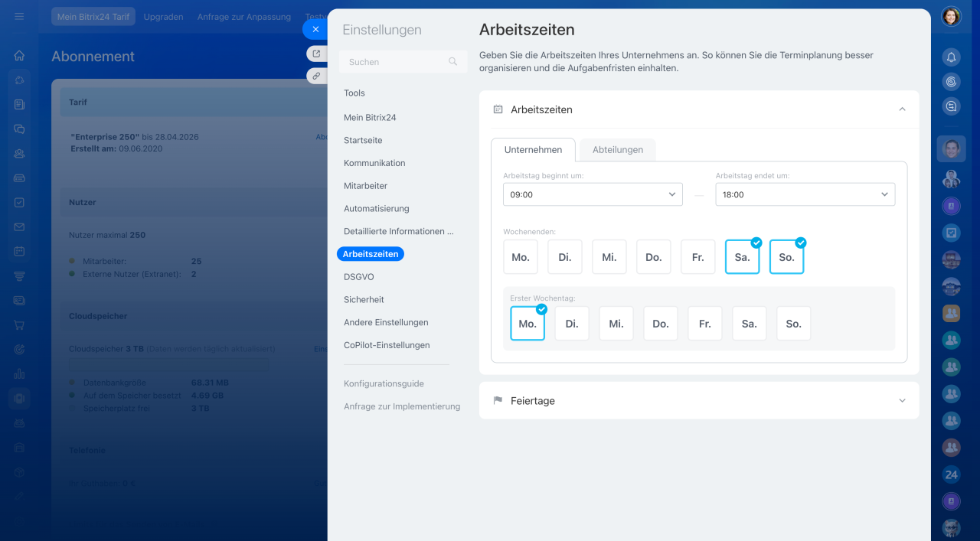Open the tasks checkmark icon in sidebar

[x=19, y=202]
